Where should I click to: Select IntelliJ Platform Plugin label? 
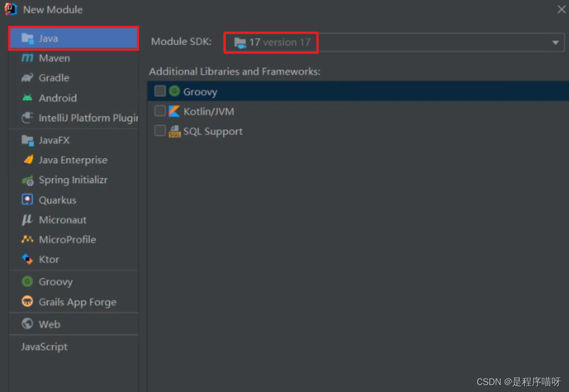pyautogui.click(x=89, y=118)
